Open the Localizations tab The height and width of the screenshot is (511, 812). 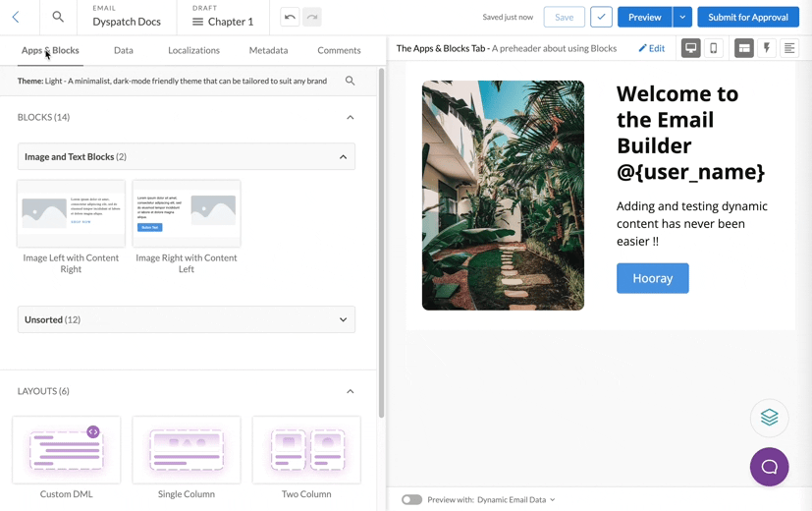193,50
